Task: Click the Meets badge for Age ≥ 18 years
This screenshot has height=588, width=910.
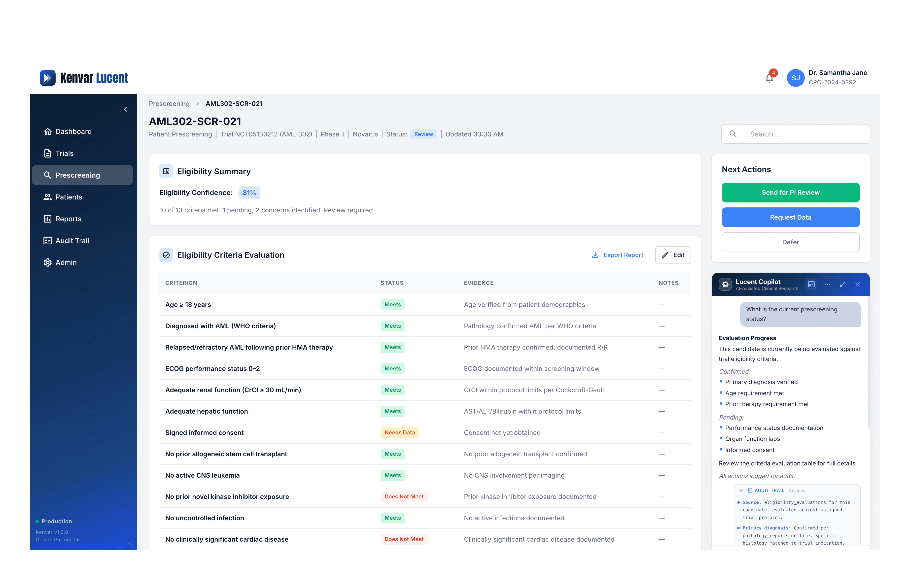Action: (392, 305)
